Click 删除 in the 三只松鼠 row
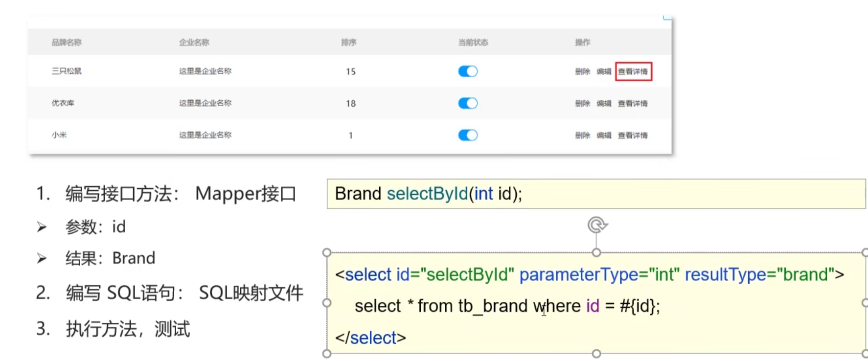 pos(582,71)
